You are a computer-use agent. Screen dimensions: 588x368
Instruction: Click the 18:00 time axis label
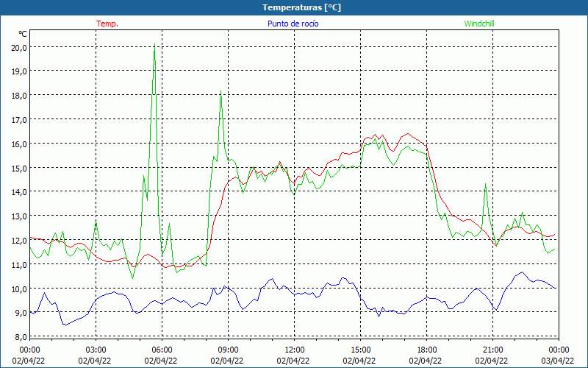coord(427,350)
